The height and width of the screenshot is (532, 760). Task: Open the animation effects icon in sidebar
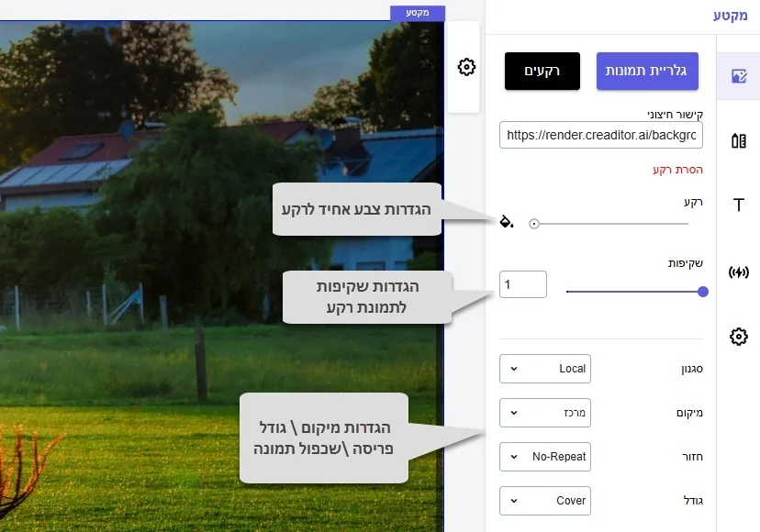pos(738,272)
